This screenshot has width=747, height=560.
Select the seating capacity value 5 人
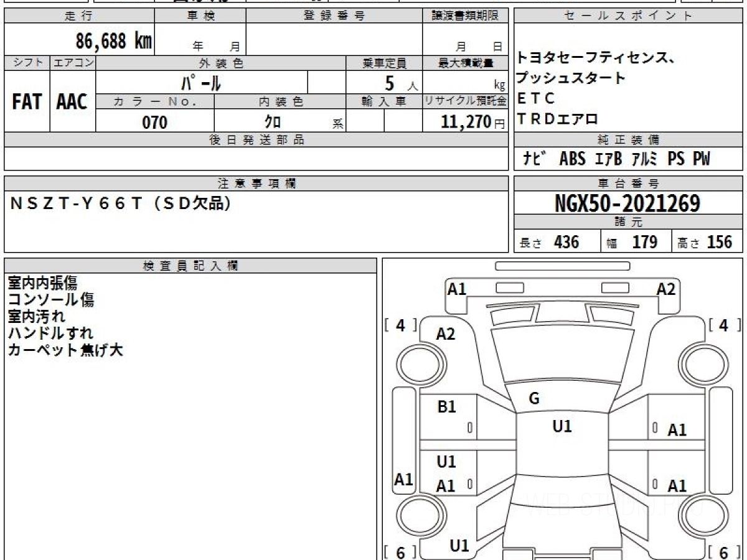click(x=401, y=83)
